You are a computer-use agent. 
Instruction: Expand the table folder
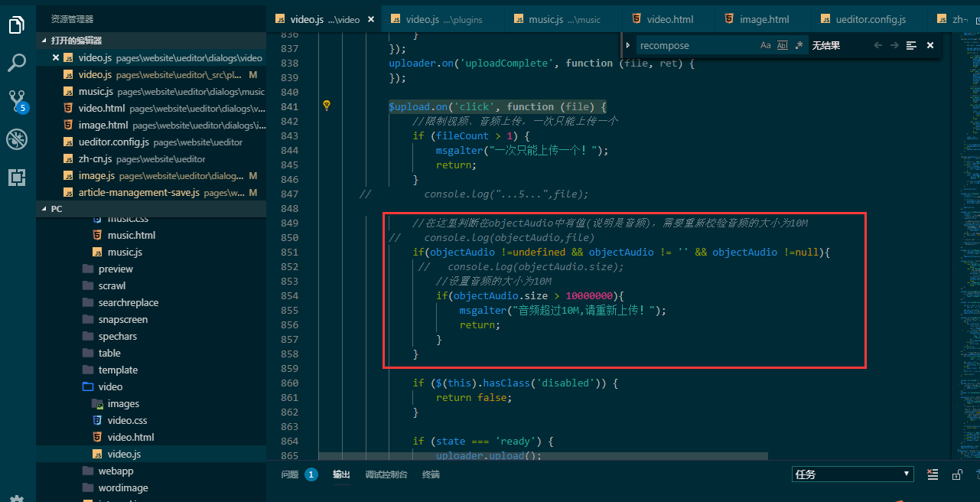pyautogui.click(x=109, y=353)
